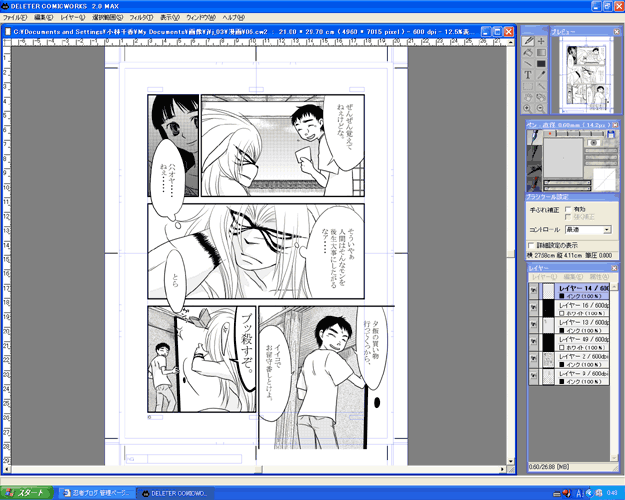Image resolution: width=625 pixels, height=500 pixels.
Task: Open the 選択範囲(S) menu
Action: click(x=108, y=18)
